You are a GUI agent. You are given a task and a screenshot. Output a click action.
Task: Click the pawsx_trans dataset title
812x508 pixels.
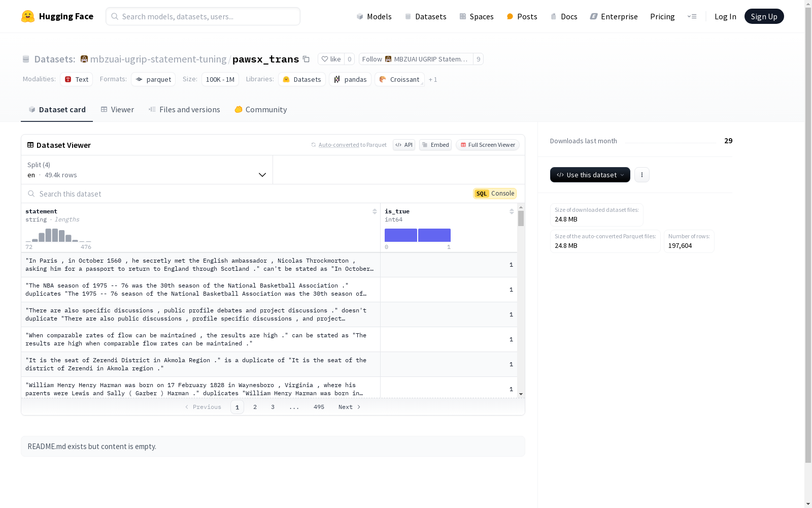click(x=265, y=59)
